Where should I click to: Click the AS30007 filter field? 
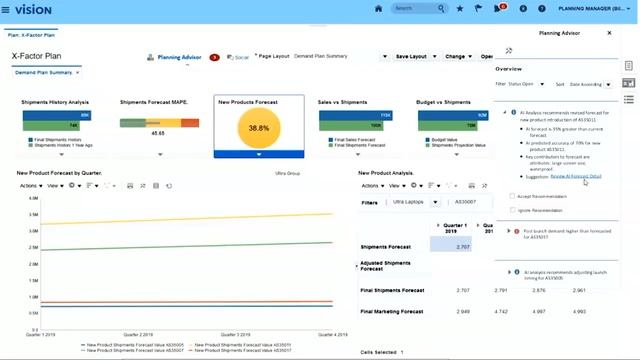click(x=470, y=202)
